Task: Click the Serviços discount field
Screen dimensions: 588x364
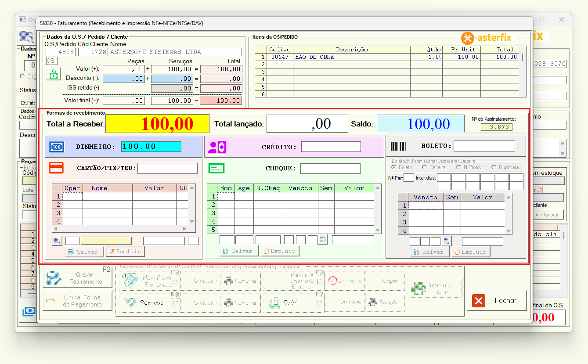Action: click(172, 79)
